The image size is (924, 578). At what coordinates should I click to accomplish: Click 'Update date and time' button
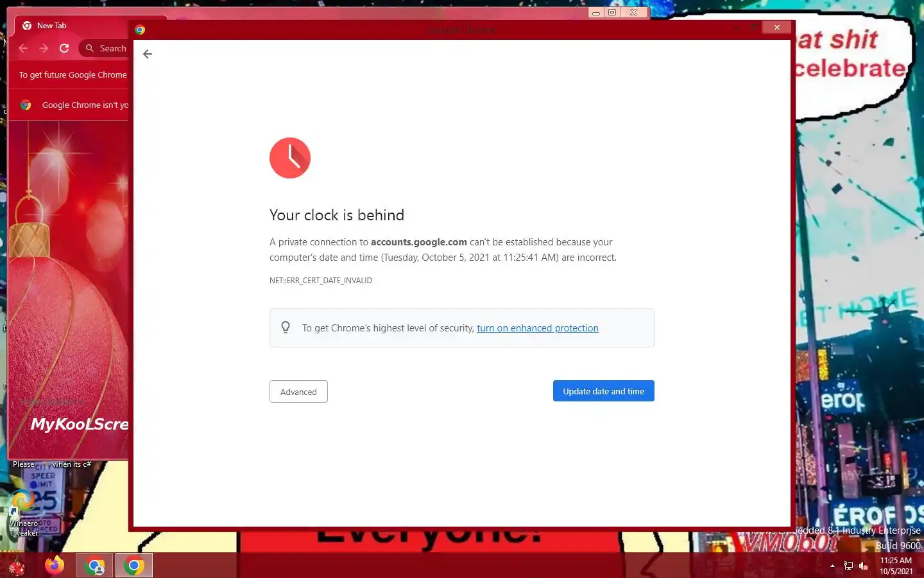click(604, 391)
